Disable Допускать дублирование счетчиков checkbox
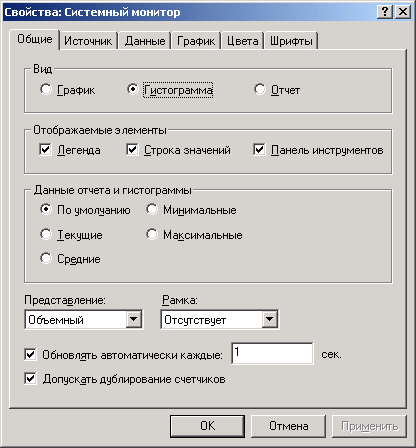 pyautogui.click(x=30, y=379)
